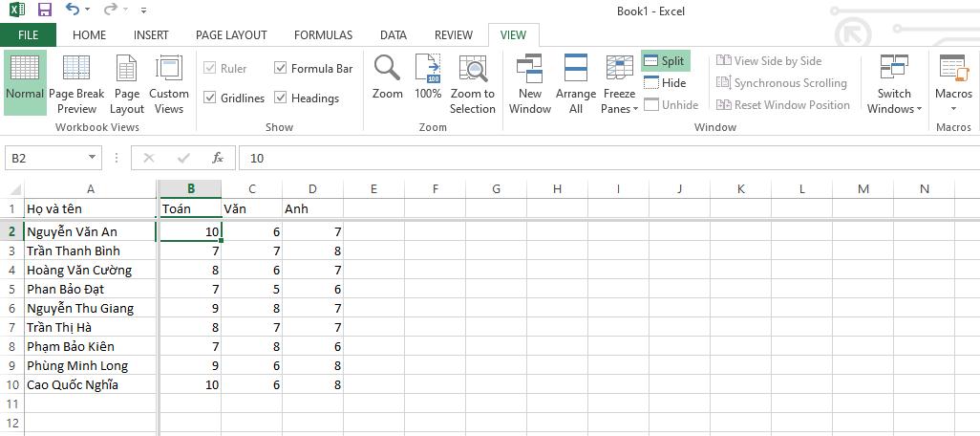
Task: Disable the Headings checkbox
Action: [x=281, y=98]
